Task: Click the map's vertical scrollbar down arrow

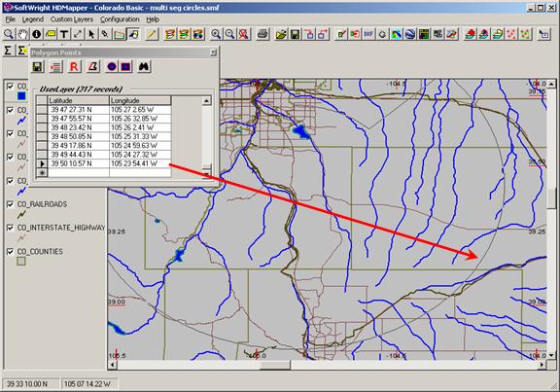Action: click(551, 356)
